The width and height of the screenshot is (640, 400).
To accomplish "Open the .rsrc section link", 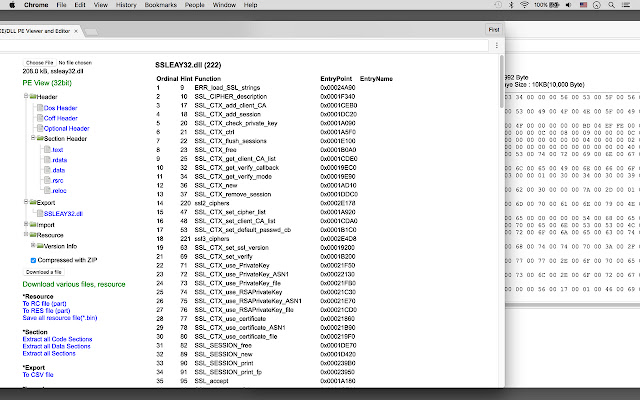I will pos(58,180).
